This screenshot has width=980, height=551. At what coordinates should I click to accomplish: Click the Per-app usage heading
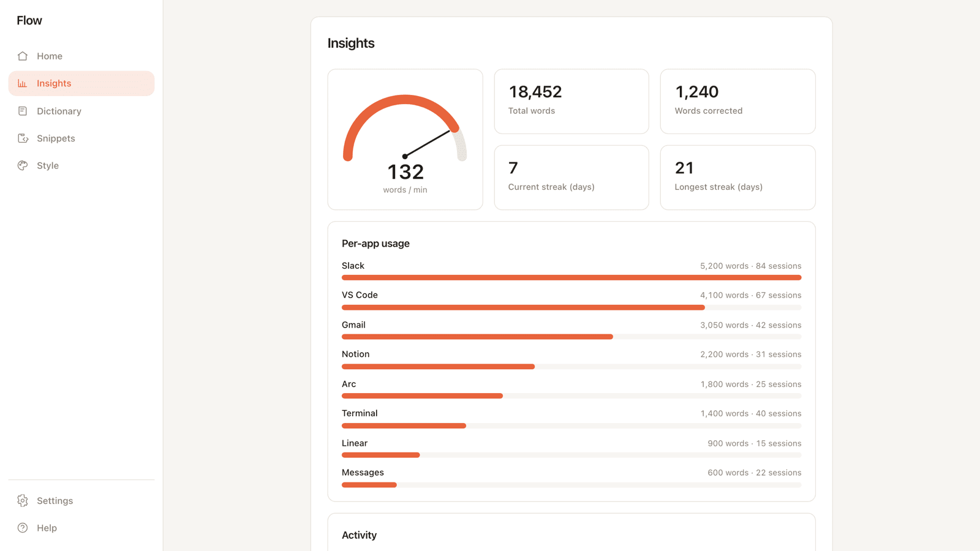click(375, 243)
